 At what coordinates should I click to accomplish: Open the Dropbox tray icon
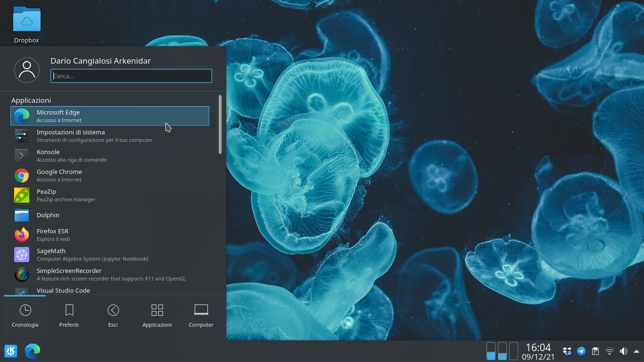[567, 351]
